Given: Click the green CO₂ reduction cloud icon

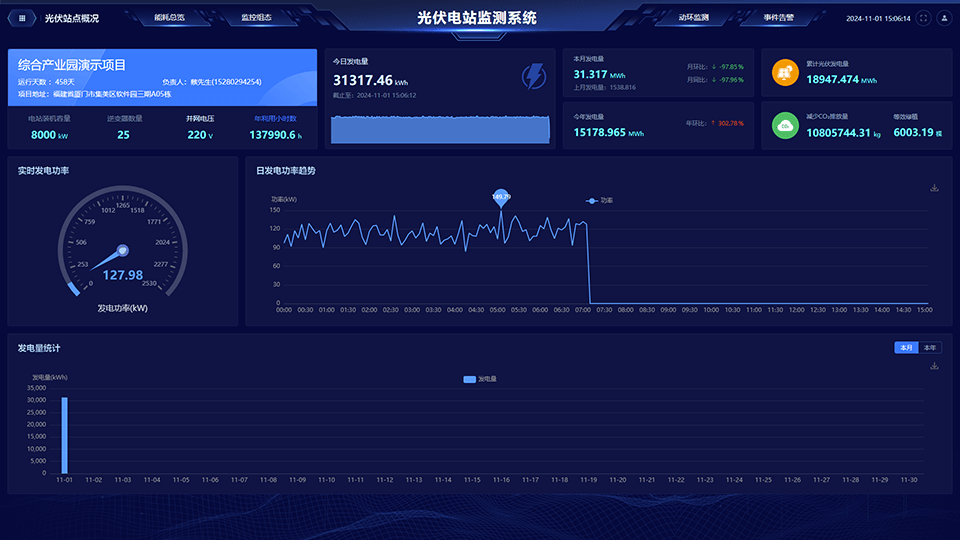Looking at the screenshot, I should point(785,125).
